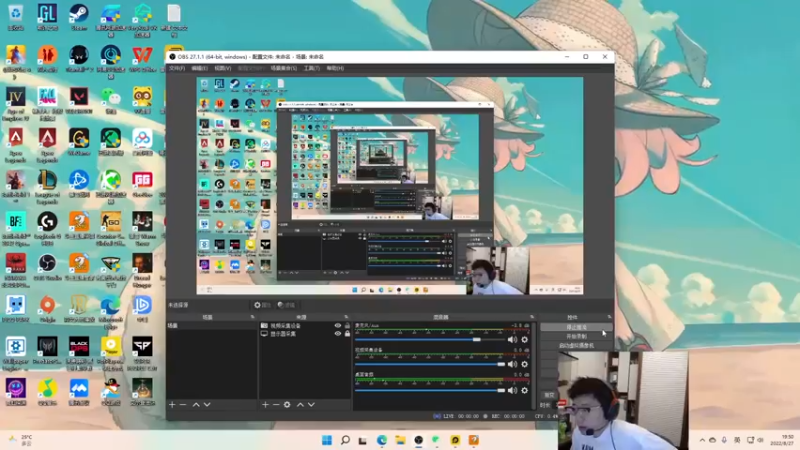Select WPS Office desktop shortcut
The image size is (800, 450).
click(x=142, y=59)
